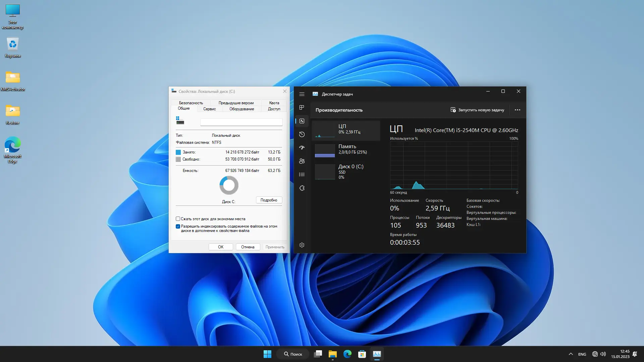Switch to the Безопасность tab
This screenshot has width=644, height=362.
[x=191, y=103]
